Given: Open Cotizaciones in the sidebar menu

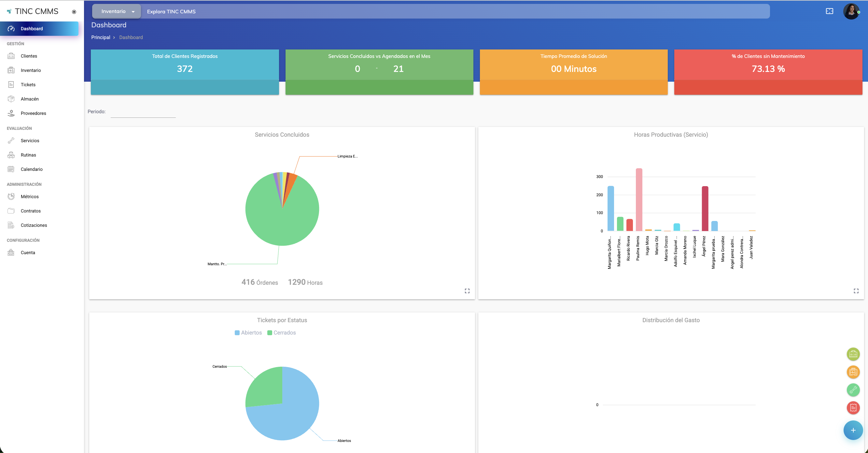Looking at the screenshot, I should click(x=34, y=225).
